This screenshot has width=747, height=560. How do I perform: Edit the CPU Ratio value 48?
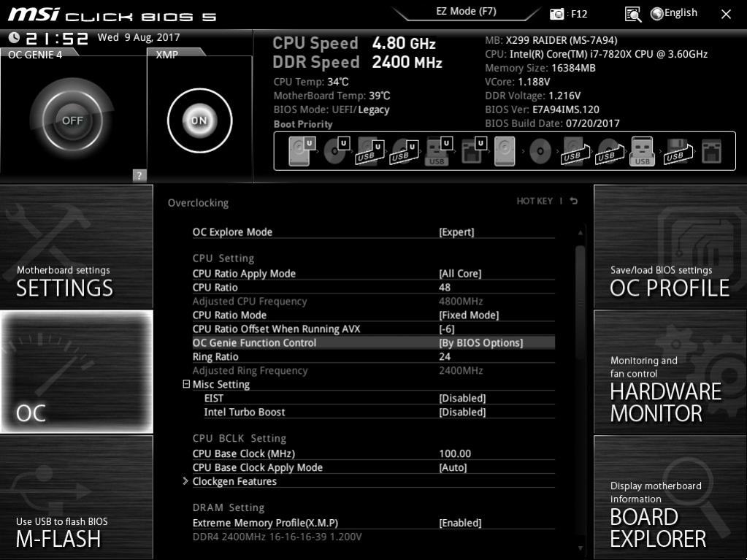click(445, 287)
